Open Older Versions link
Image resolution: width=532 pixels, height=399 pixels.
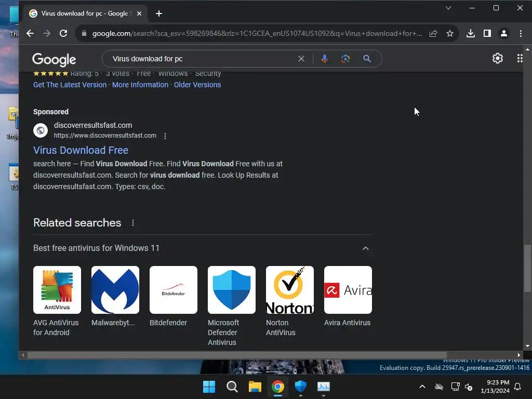197,85
